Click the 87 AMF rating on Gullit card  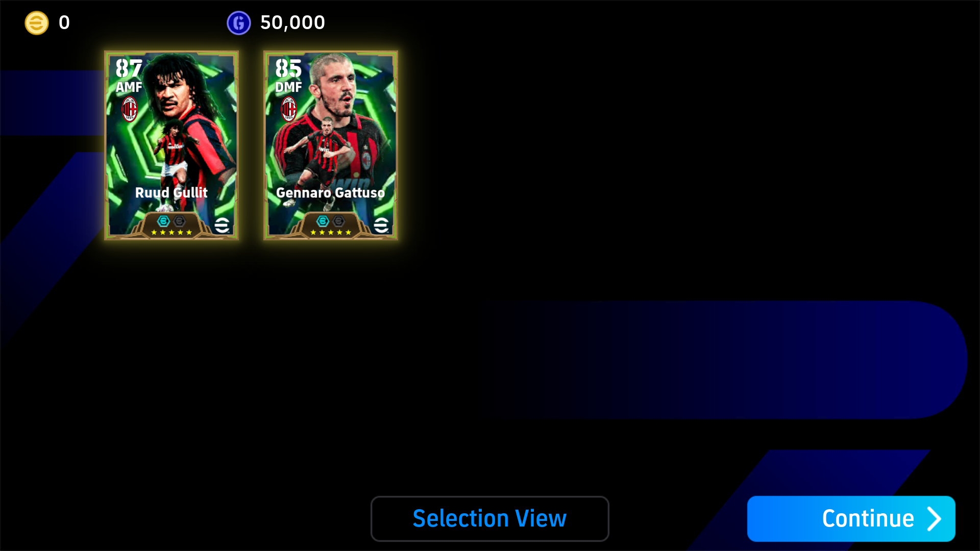click(x=129, y=75)
